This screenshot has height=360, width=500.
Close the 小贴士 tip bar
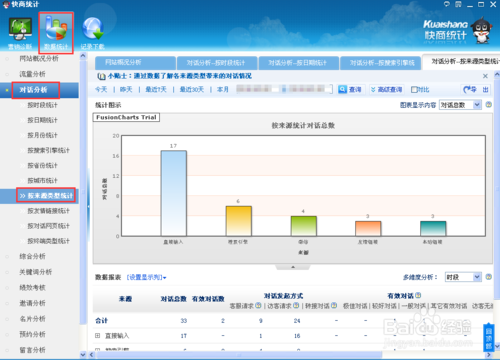485,76
